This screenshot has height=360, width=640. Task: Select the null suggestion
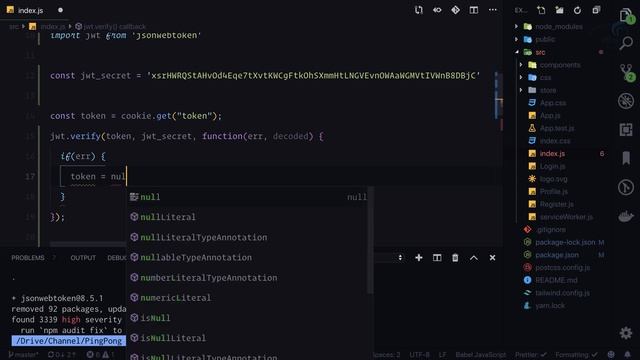pyautogui.click(x=247, y=197)
